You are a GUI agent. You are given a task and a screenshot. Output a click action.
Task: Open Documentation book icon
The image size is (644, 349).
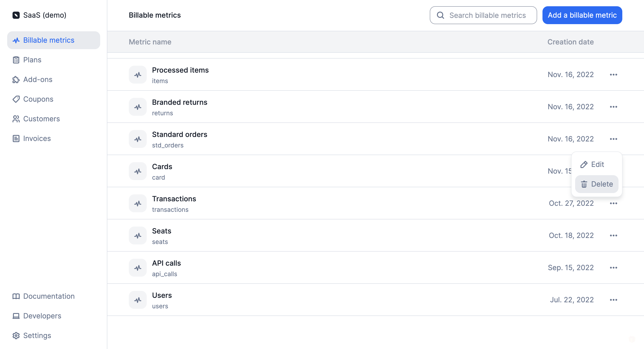pyautogui.click(x=16, y=296)
